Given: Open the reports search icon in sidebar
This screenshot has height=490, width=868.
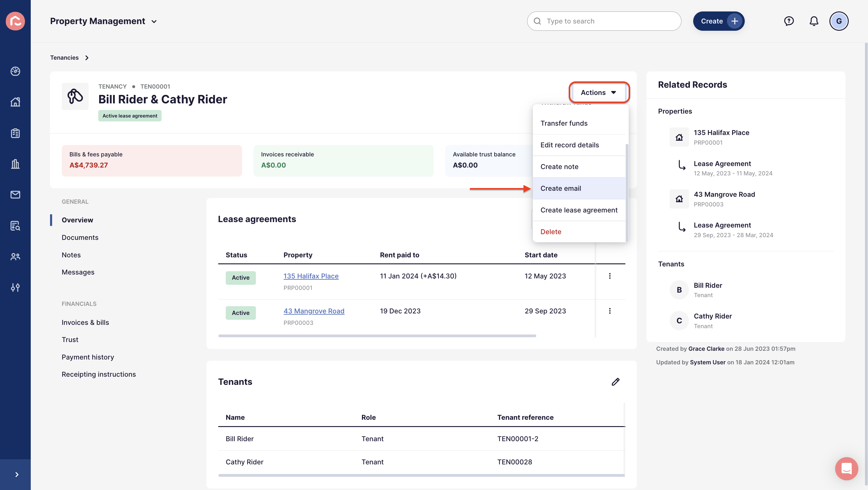Looking at the screenshot, I should 15,225.
